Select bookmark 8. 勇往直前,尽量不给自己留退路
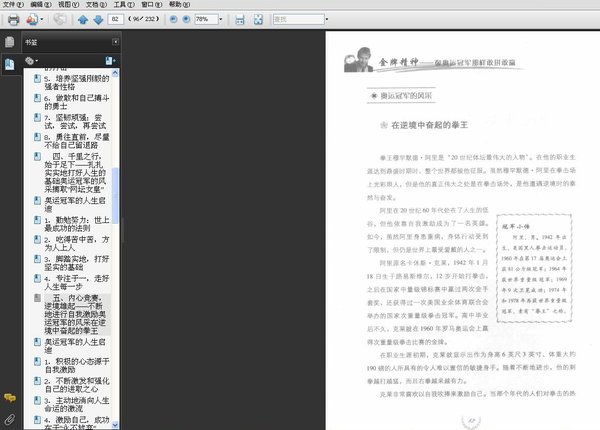The image size is (600, 430). 77,141
